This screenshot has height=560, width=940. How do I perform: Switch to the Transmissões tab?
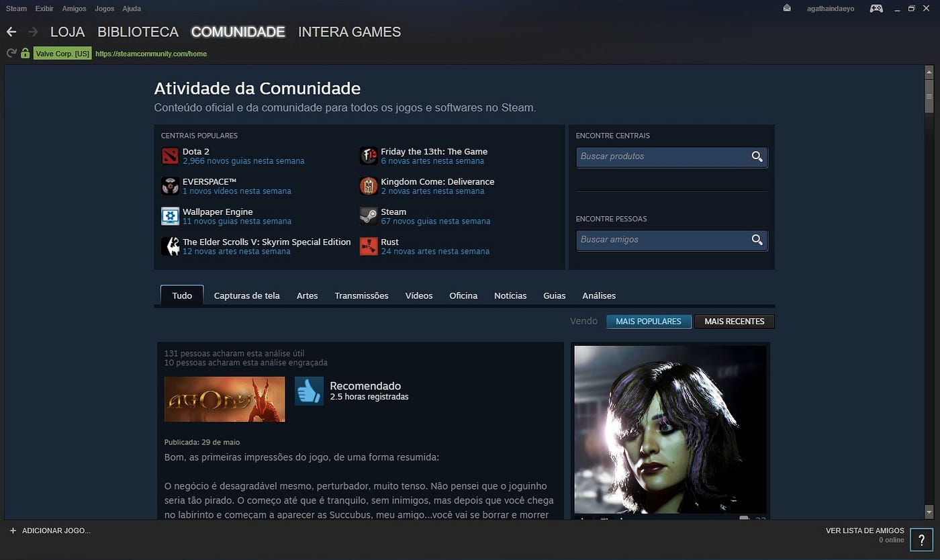(361, 295)
